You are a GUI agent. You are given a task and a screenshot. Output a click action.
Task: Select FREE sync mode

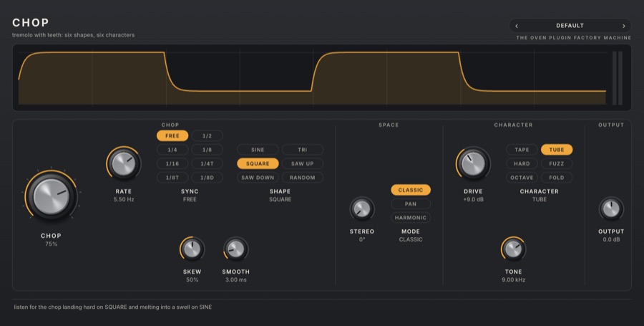coord(172,135)
